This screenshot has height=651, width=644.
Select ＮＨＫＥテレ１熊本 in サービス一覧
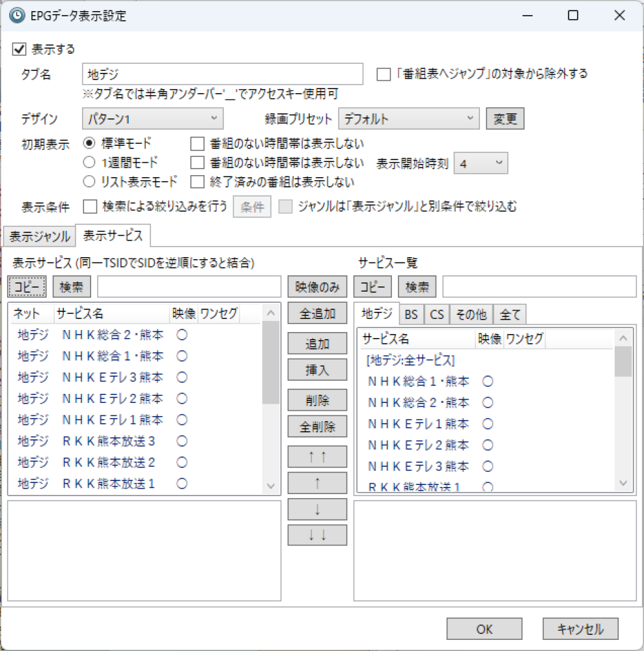[x=486, y=424]
